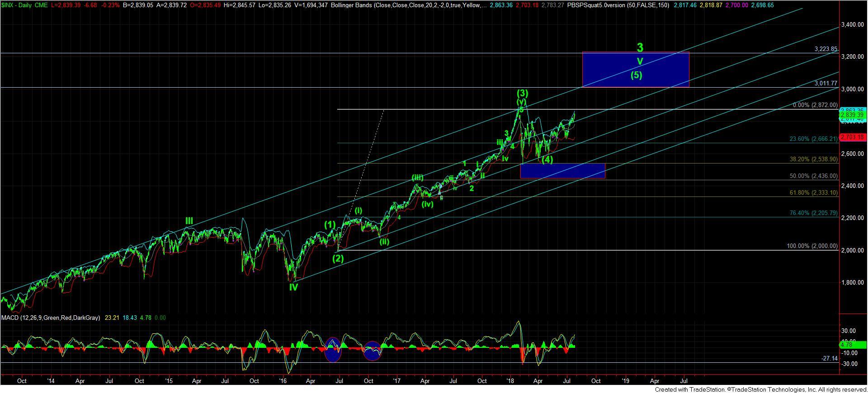Select the lower blue wave (4) support box

click(562, 171)
